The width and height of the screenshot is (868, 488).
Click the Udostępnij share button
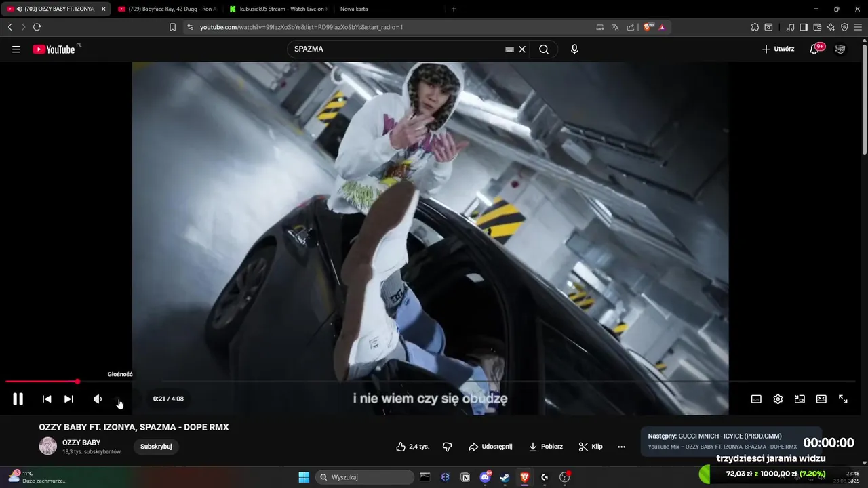[x=490, y=447]
